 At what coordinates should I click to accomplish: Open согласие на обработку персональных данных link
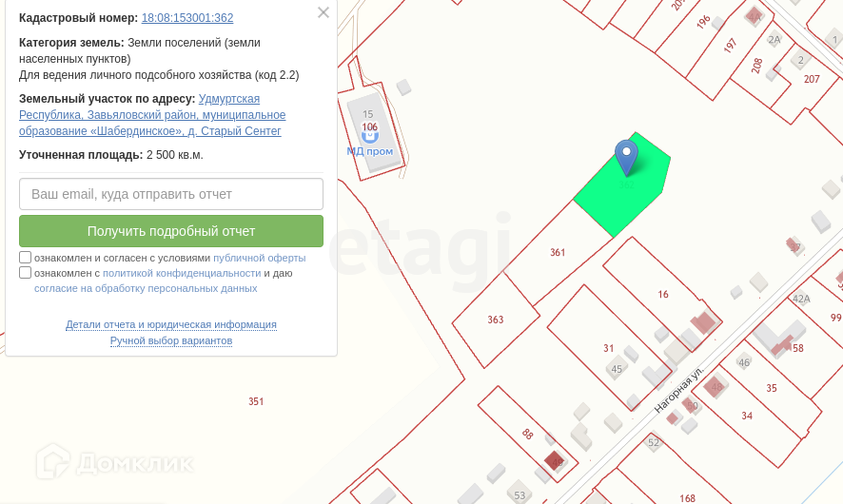pos(146,288)
